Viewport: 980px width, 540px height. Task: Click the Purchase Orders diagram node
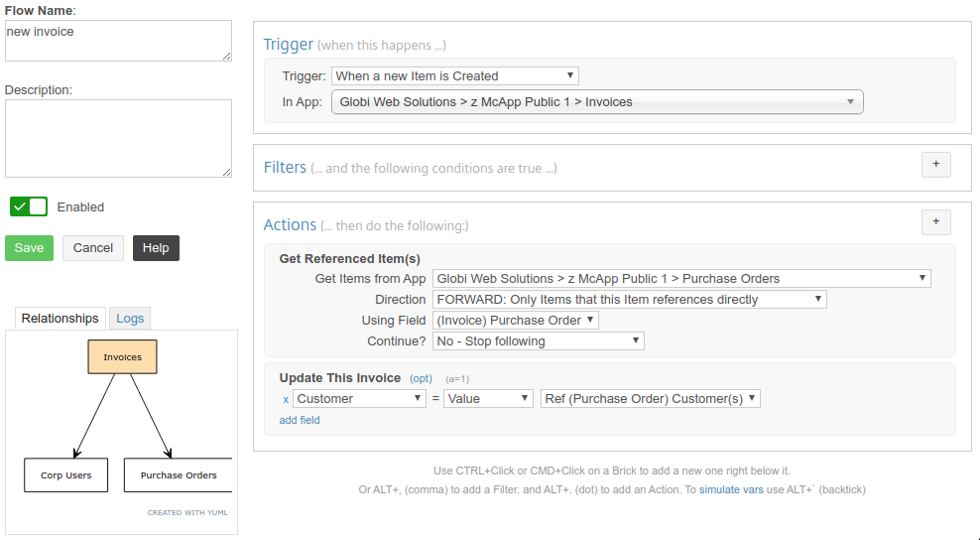click(x=179, y=474)
